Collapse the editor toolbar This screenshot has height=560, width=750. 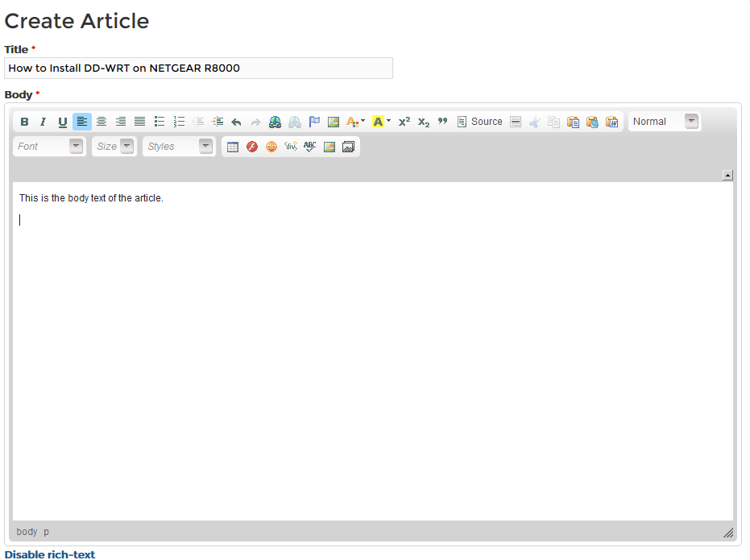pos(727,175)
